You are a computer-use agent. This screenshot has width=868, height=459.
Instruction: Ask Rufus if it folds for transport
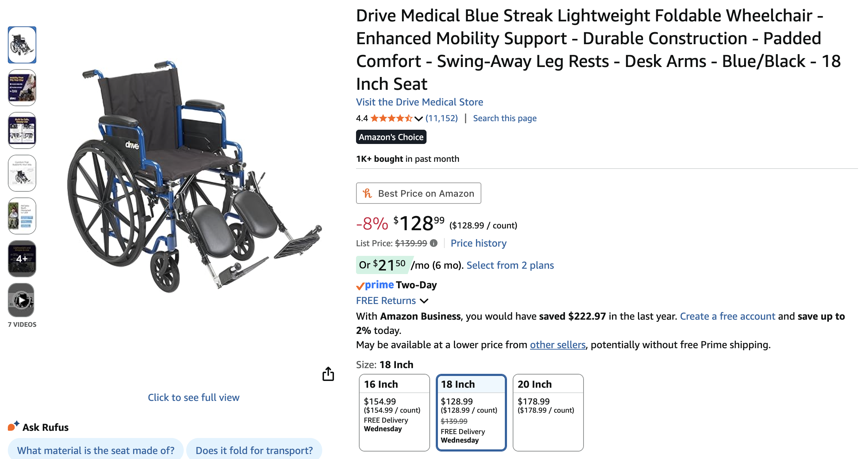click(254, 450)
